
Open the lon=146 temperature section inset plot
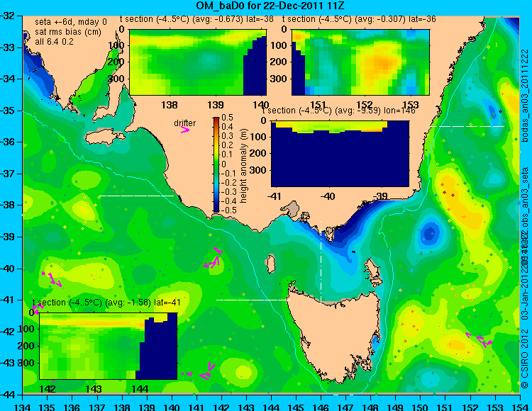[x=340, y=154]
